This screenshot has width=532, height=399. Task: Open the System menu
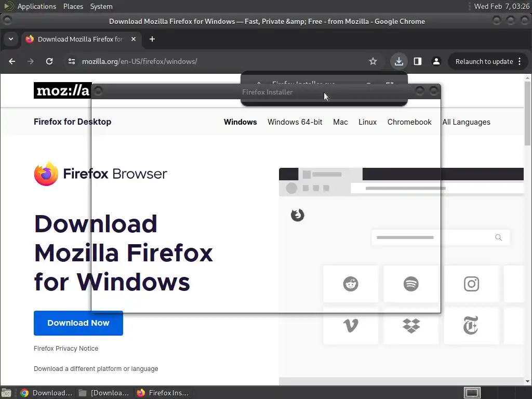(101, 6)
